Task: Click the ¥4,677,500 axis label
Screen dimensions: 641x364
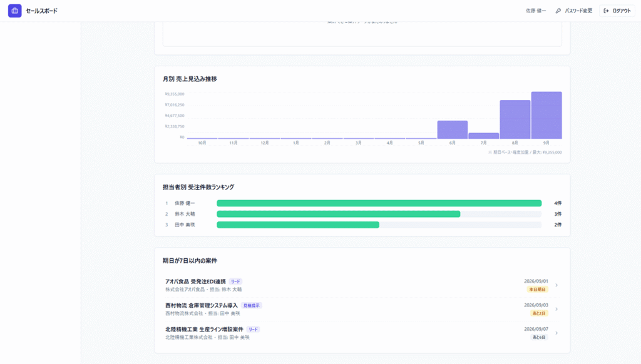Action: (x=175, y=116)
